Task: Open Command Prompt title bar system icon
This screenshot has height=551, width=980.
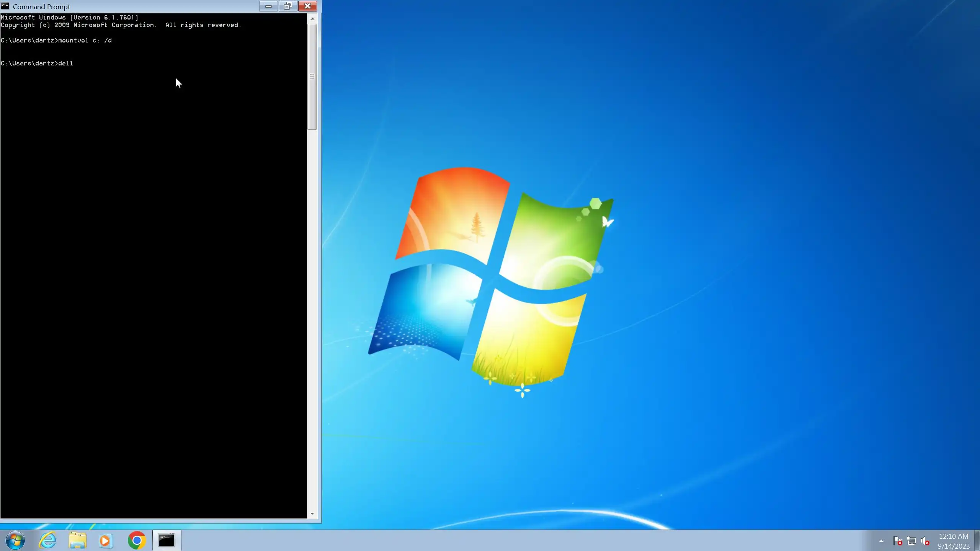Action: [5, 6]
